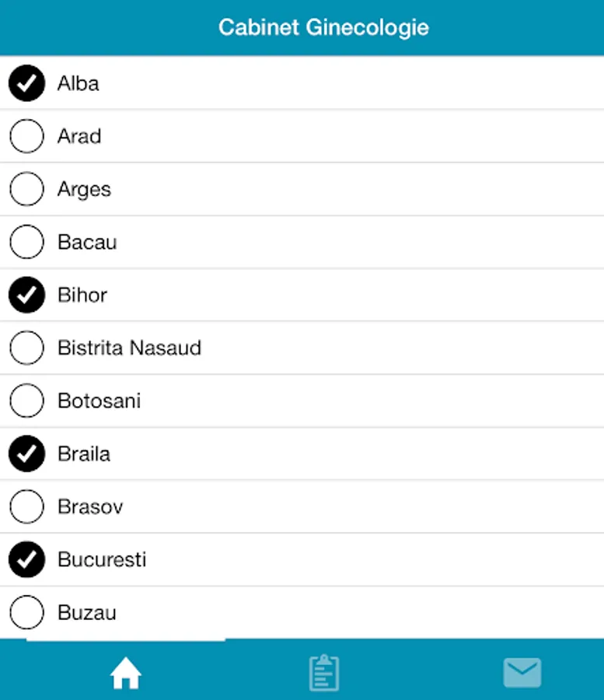
Task: Tick the Bistrita Nasaud checkbox
Action: (x=27, y=348)
